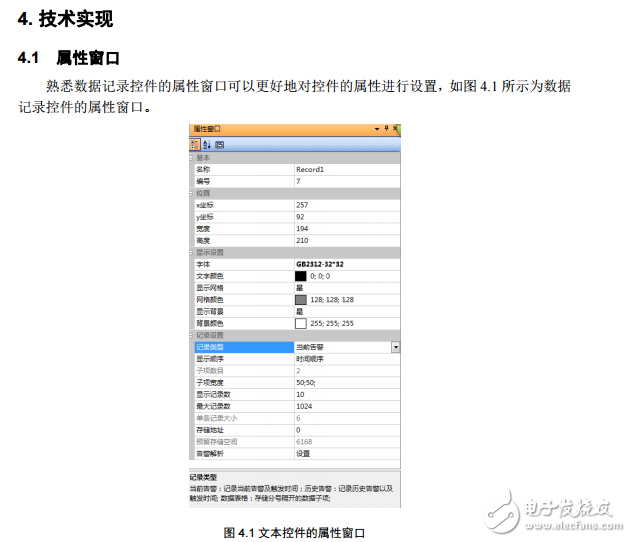Select the 背景颜色 property label
The width and height of the screenshot is (631, 542).
tap(210, 324)
